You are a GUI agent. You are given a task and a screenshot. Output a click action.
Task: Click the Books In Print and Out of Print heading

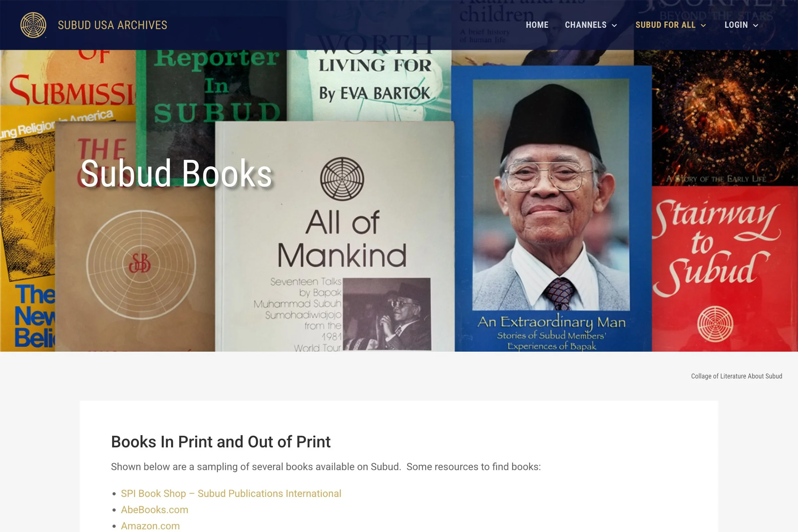(220, 442)
